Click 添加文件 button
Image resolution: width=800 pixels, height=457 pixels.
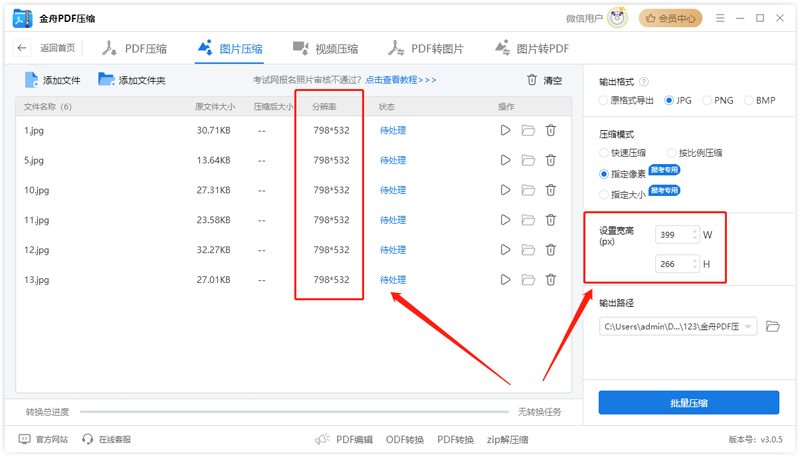coord(53,80)
